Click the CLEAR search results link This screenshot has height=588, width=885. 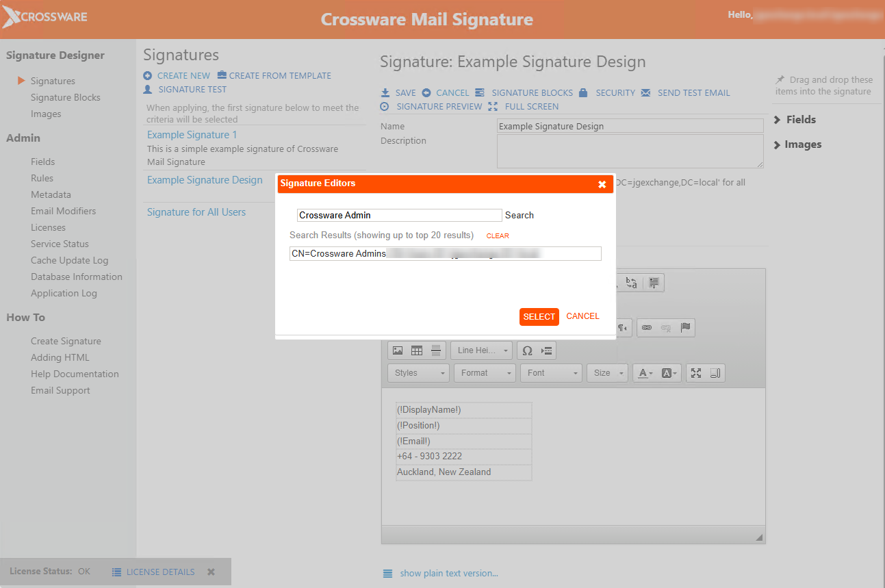click(498, 235)
